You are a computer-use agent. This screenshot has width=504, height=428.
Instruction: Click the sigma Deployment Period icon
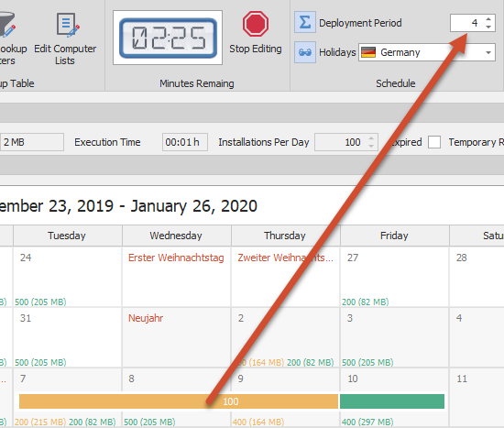tap(305, 22)
